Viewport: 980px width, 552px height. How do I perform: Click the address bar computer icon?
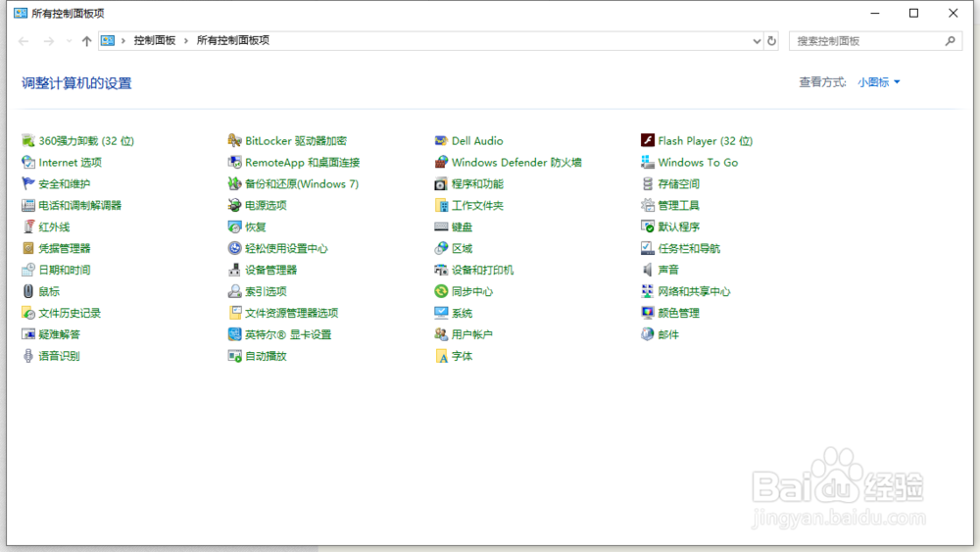108,40
